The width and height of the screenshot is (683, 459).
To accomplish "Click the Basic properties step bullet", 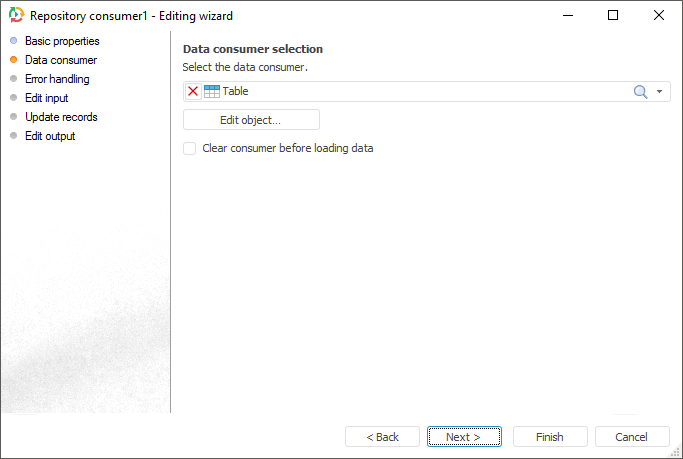I will [14, 41].
